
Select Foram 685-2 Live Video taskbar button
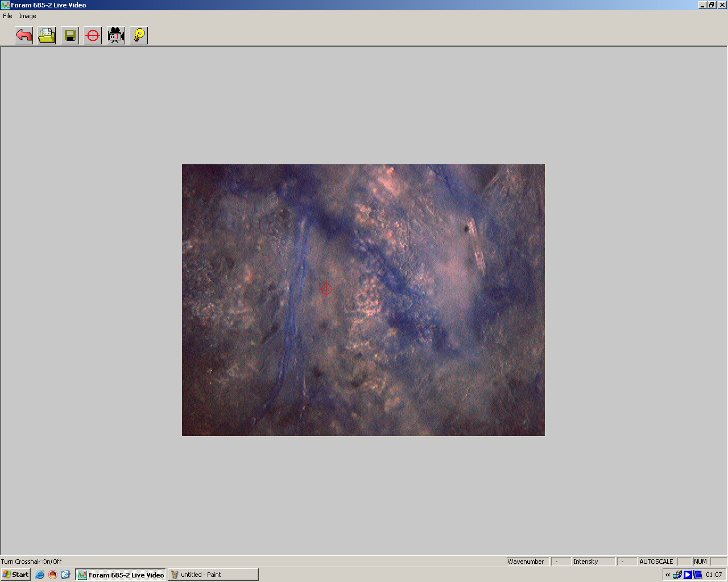(x=121, y=575)
